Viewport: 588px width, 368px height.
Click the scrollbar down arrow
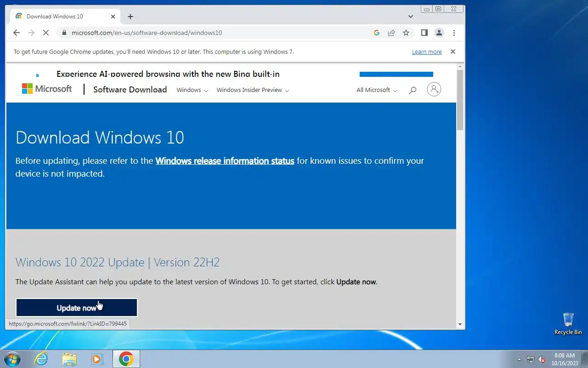pos(460,324)
